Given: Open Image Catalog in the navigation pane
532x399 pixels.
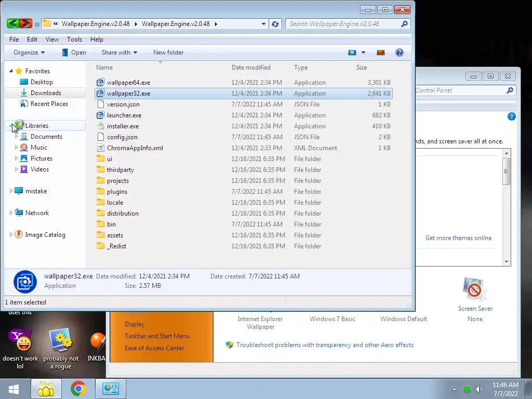Looking at the screenshot, I should click(45, 234).
